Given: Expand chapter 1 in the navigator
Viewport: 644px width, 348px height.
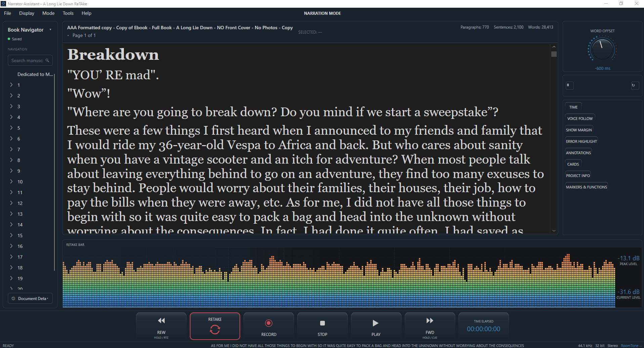Looking at the screenshot, I should point(11,85).
